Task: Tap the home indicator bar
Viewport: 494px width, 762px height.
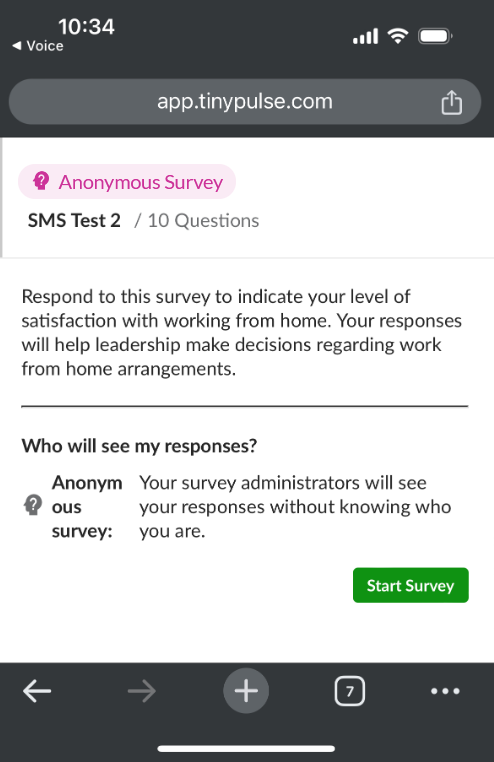Action: 246,748
